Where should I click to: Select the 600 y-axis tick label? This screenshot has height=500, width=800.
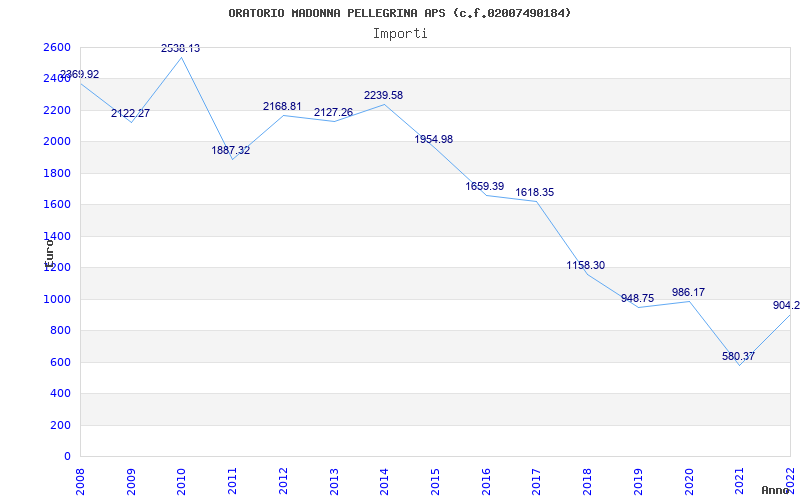tap(62, 362)
